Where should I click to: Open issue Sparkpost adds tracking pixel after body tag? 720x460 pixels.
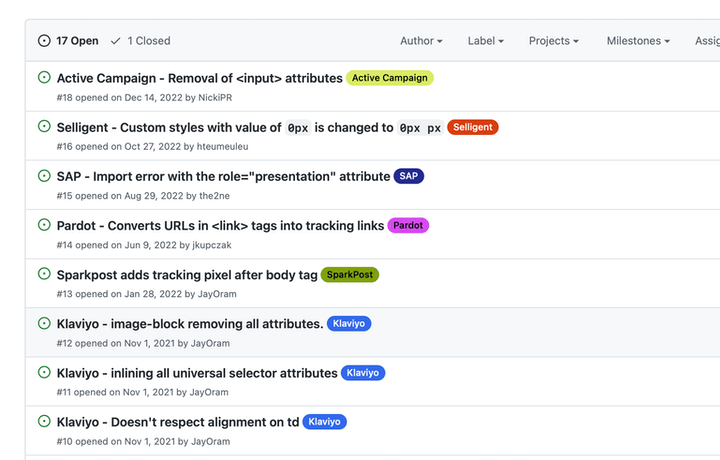click(x=187, y=275)
